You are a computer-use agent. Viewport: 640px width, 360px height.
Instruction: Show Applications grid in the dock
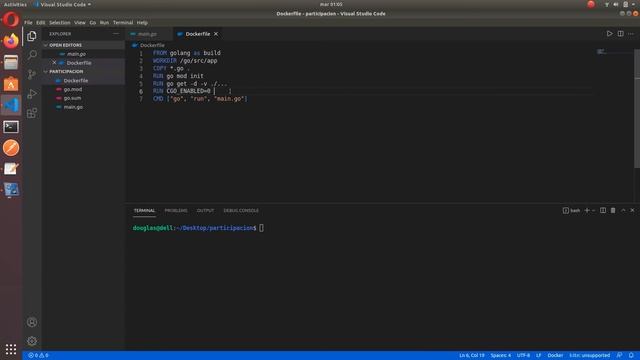(x=11, y=349)
